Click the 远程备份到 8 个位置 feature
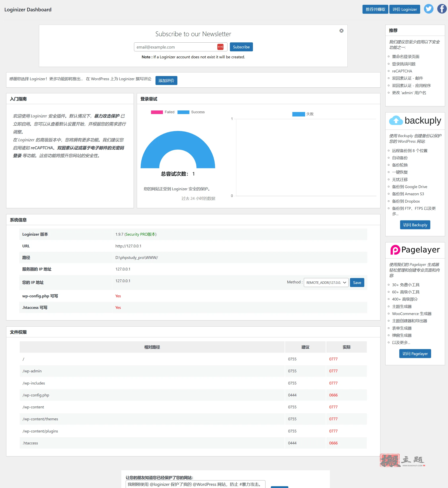The width and height of the screenshot is (448, 488). (x=410, y=151)
